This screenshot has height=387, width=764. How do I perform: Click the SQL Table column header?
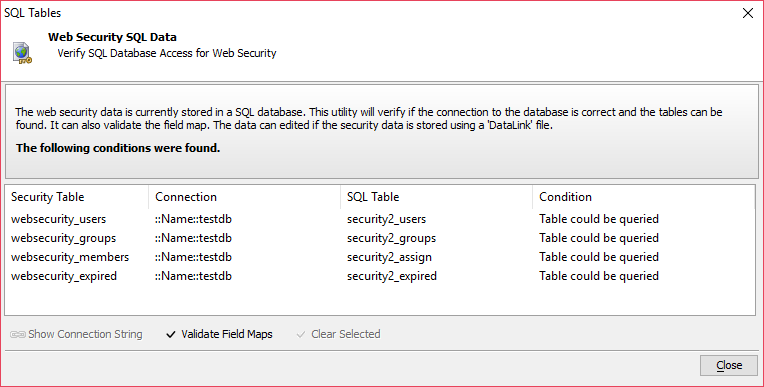(x=436, y=197)
